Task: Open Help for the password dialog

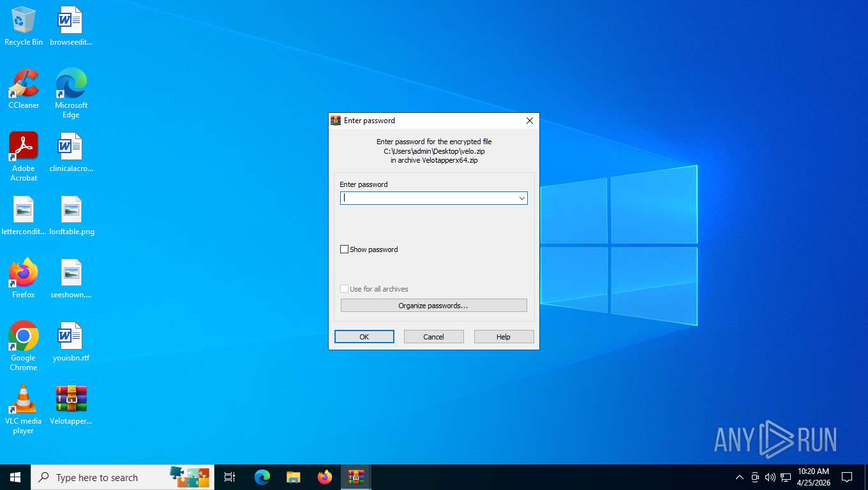Action: 504,337
